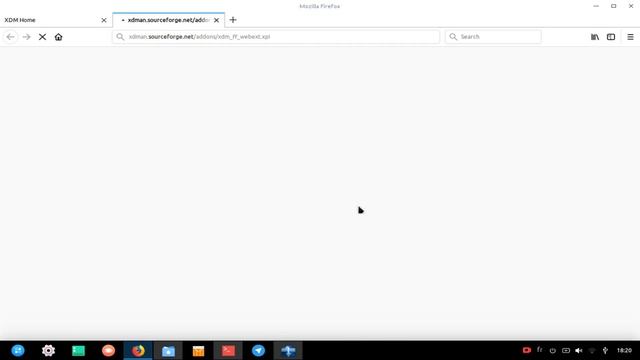
Task: Open the Library bookmarks and history button
Action: [x=595, y=37]
